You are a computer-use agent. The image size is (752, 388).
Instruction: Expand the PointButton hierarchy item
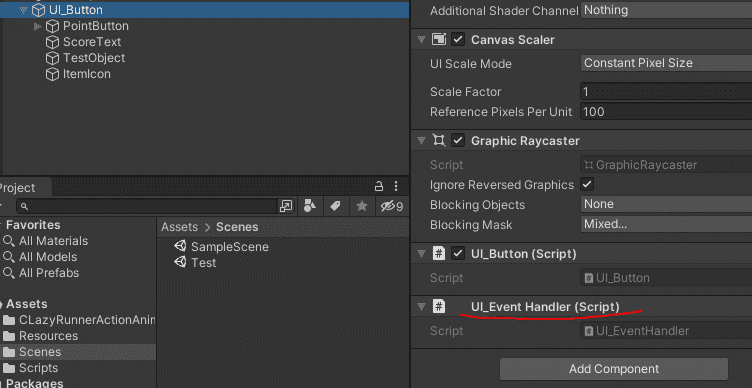click(x=37, y=26)
